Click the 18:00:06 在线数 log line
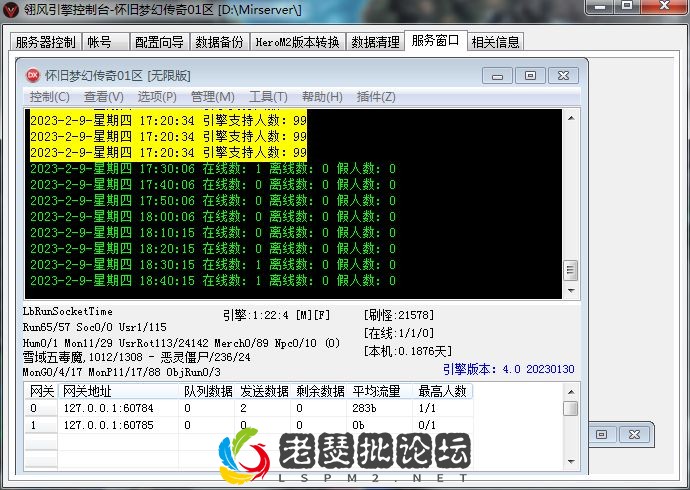 (213, 217)
